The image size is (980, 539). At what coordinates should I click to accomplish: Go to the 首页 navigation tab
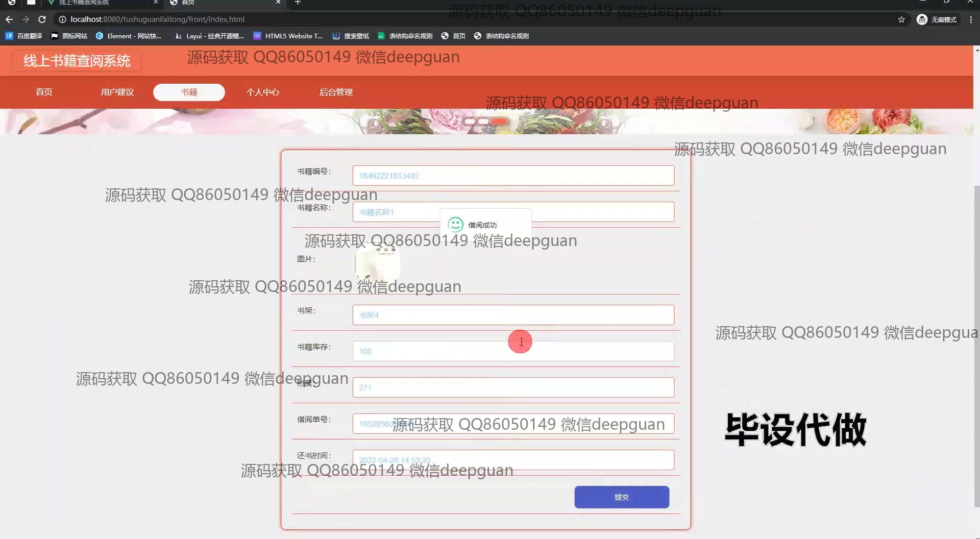pyautogui.click(x=44, y=92)
